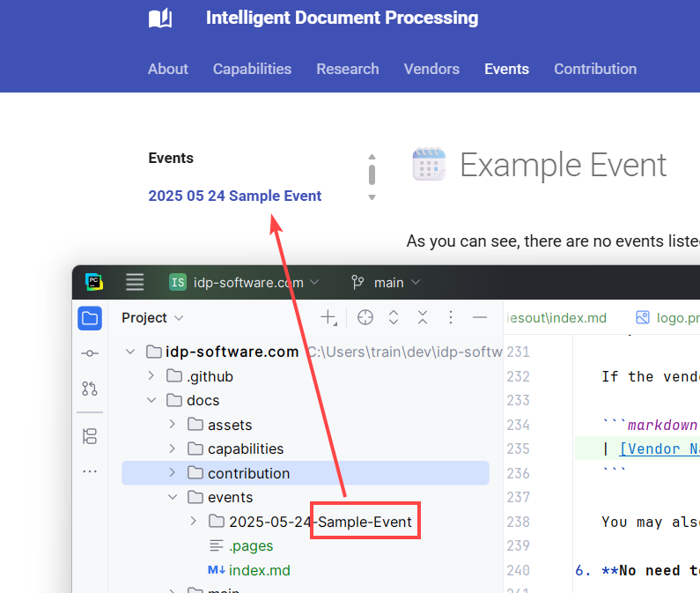Click the Expand All icon in Project panel
Screen dimensions: 700x593
[394, 318]
